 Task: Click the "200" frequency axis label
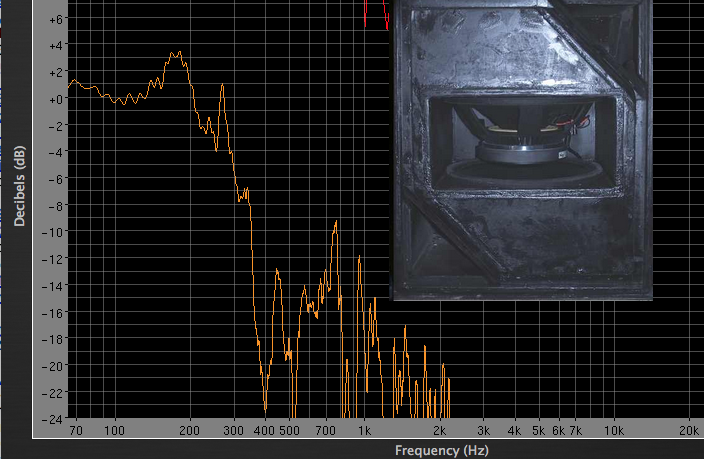(189, 431)
